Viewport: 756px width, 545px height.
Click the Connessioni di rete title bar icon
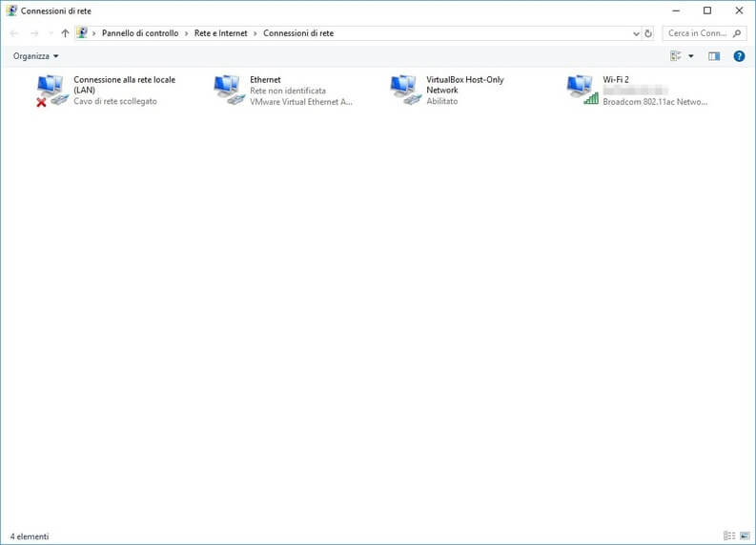pyautogui.click(x=11, y=10)
